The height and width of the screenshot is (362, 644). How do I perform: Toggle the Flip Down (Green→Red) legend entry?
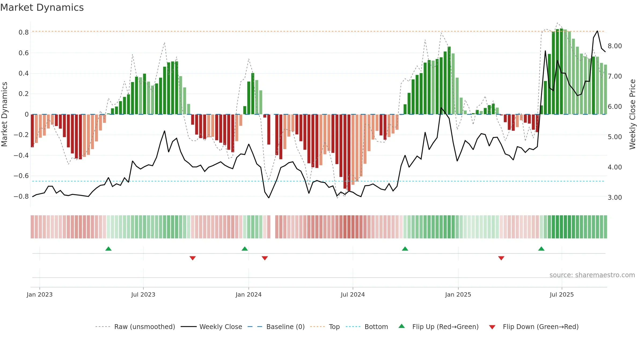tap(534, 327)
